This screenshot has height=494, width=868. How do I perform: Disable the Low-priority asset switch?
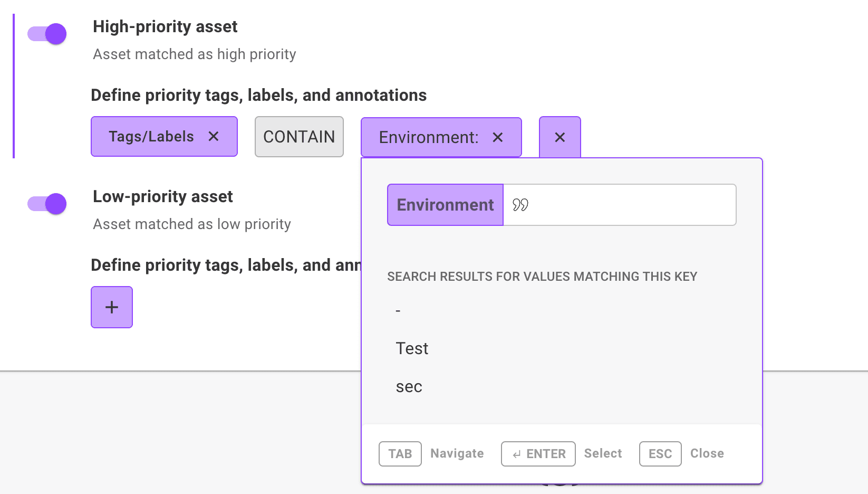[47, 204]
